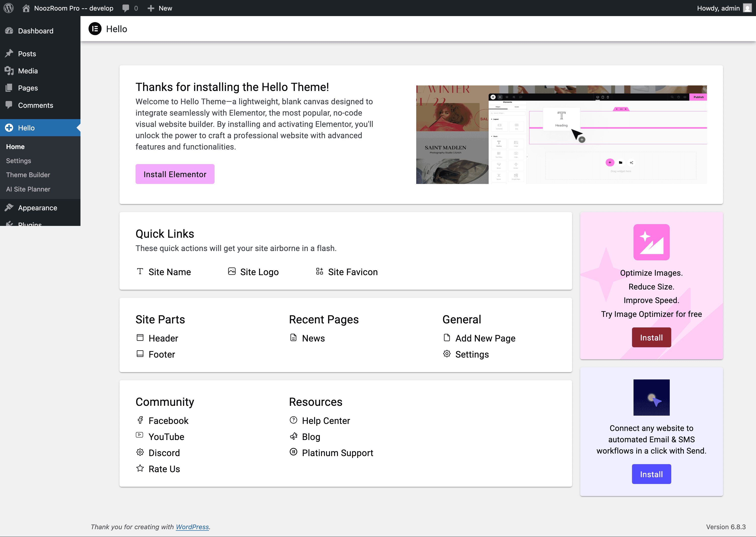Click the Header site part icon
The height and width of the screenshot is (537, 756).
tap(140, 338)
